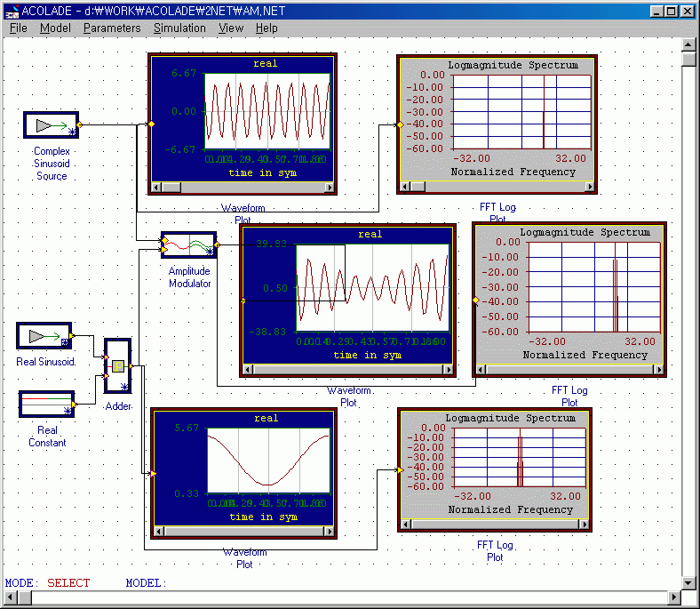Open the Simulation menu
This screenshot has width=700, height=609.
point(179,28)
